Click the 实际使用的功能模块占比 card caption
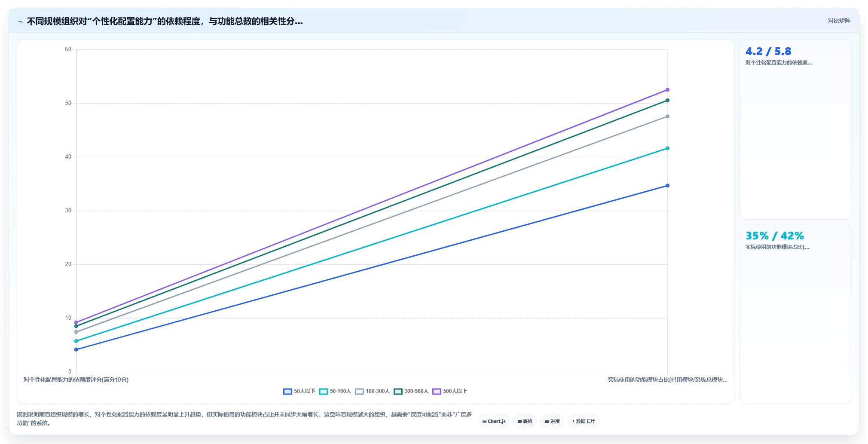 tap(777, 247)
